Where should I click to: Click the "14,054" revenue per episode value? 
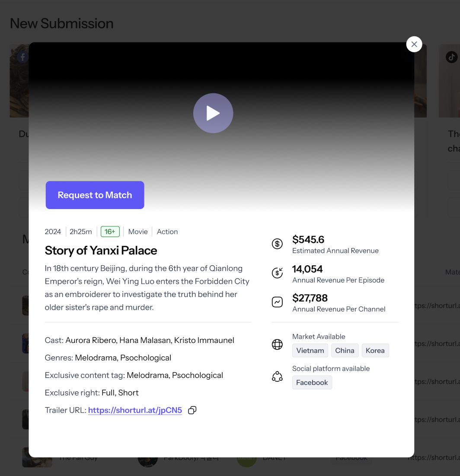coord(307,269)
